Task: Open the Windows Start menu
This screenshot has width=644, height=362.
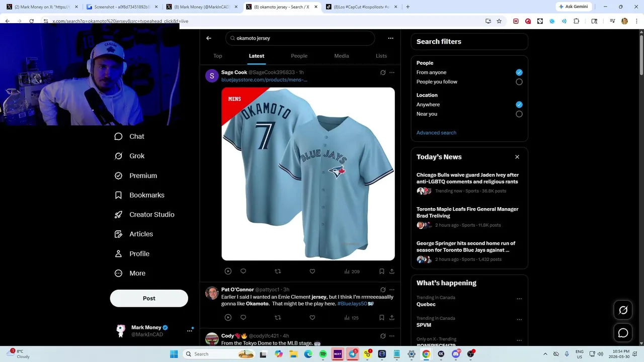Action: pyautogui.click(x=174, y=354)
